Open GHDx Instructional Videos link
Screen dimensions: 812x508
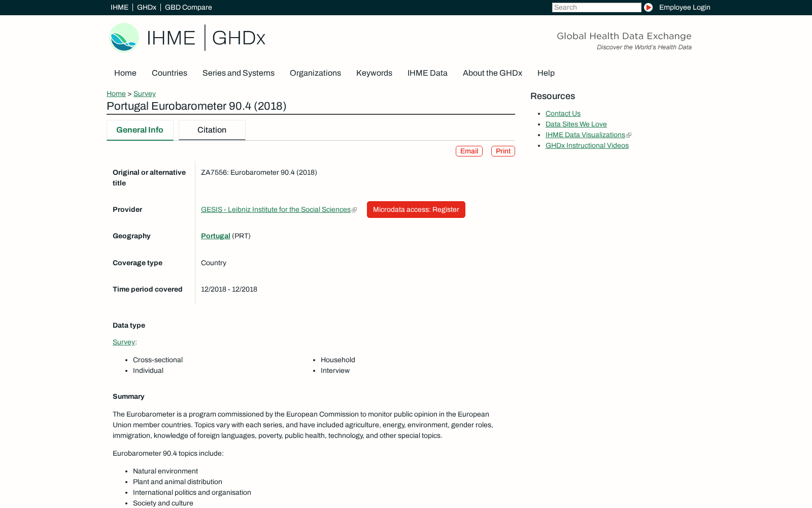pyautogui.click(x=587, y=145)
